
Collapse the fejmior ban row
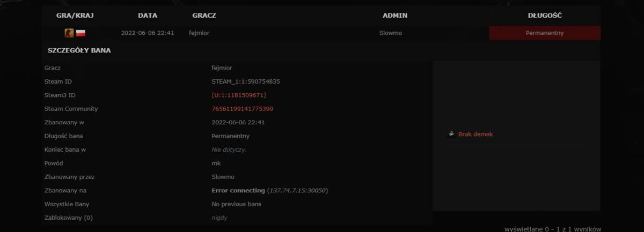321,33
